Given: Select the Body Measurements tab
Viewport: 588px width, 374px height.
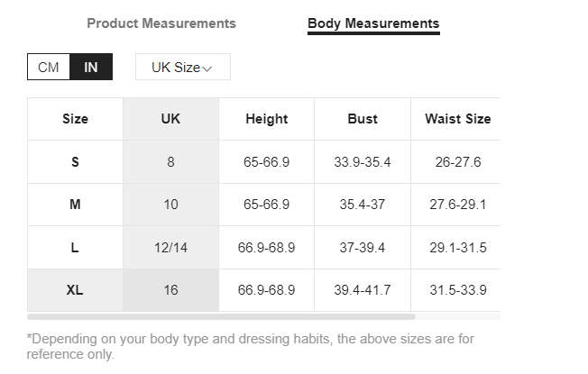Looking at the screenshot, I should pos(373,24).
